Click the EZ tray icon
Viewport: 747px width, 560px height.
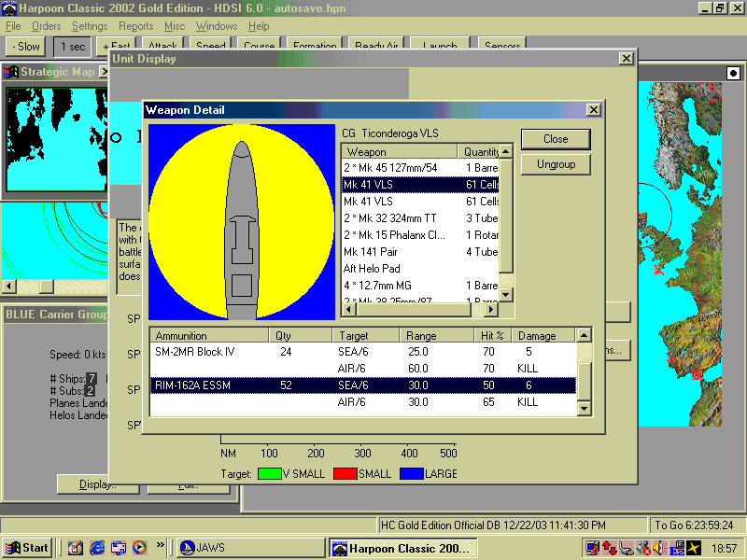(x=677, y=548)
